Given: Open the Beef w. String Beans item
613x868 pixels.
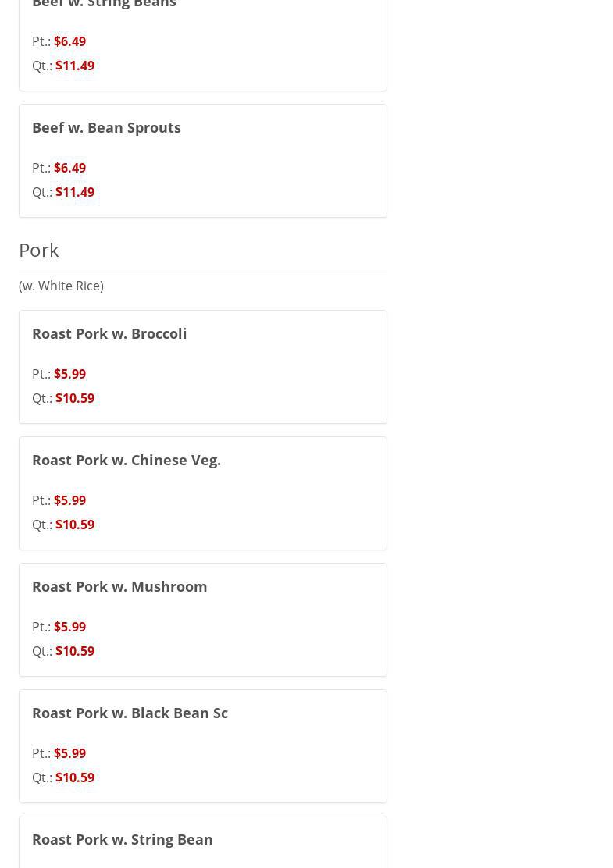Looking at the screenshot, I should coord(104,5).
